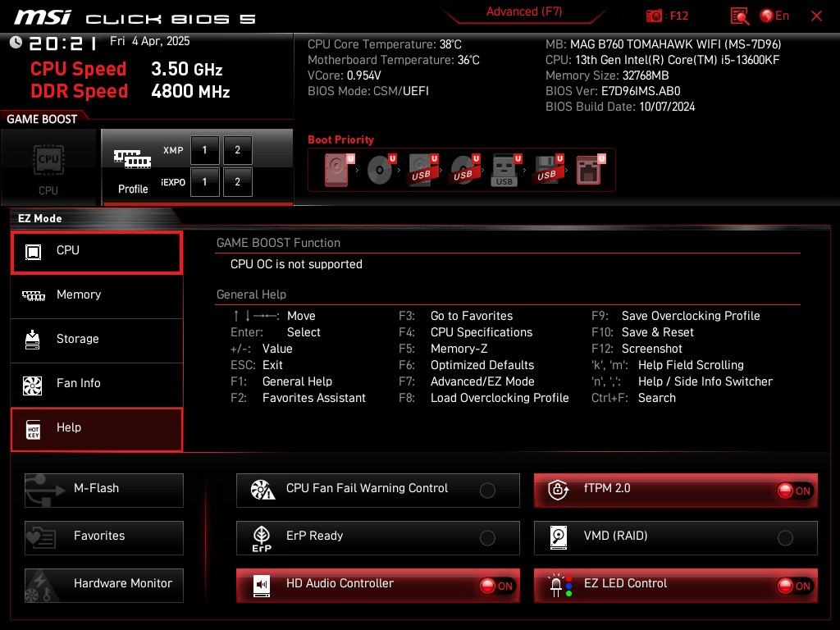Switch to the Memory section
Image resolution: width=840 pixels, height=630 pixels.
click(x=97, y=294)
